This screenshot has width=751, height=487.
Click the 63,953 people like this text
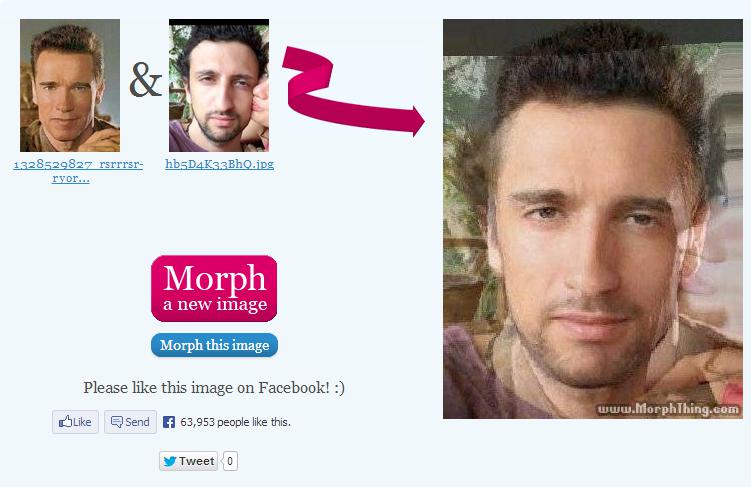pos(235,422)
